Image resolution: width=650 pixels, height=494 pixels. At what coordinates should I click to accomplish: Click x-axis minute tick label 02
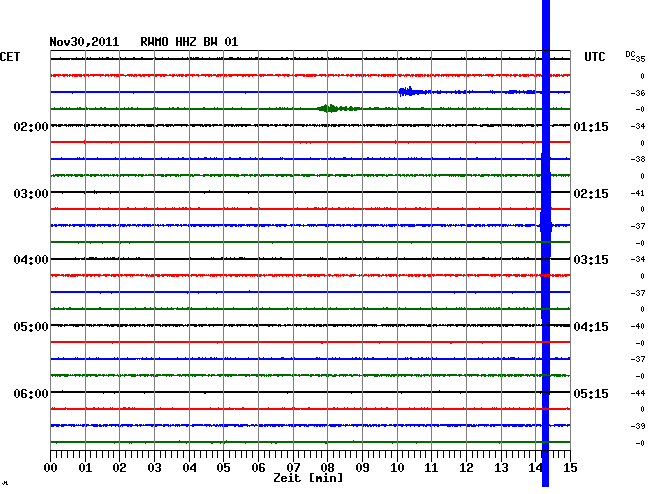point(119,467)
